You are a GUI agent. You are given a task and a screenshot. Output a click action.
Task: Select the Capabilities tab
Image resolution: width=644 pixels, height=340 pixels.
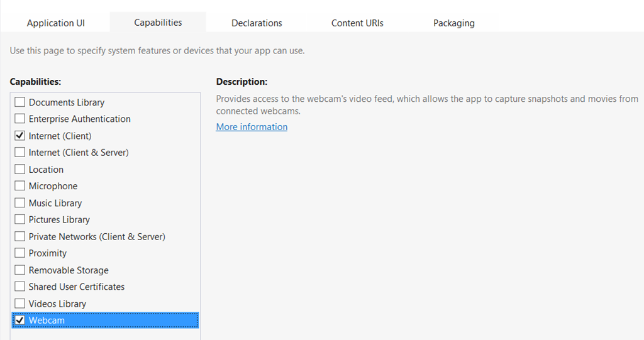(158, 23)
